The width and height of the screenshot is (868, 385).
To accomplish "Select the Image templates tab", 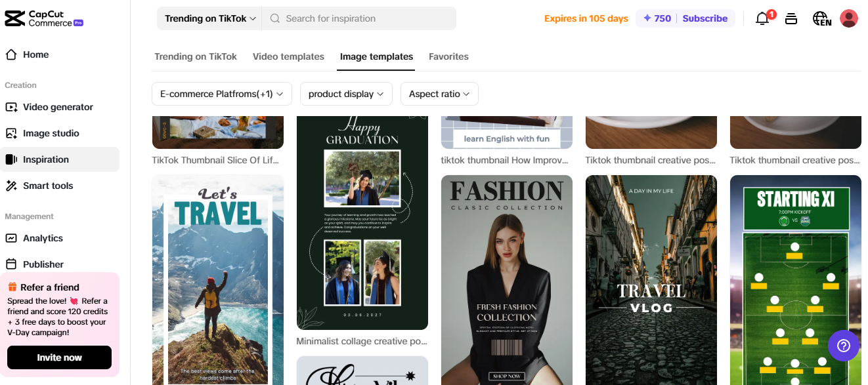I will click(376, 56).
